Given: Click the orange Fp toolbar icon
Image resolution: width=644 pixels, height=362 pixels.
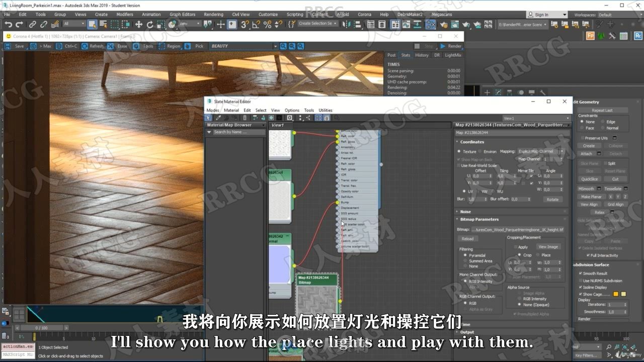Looking at the screenshot, I should (590, 36).
